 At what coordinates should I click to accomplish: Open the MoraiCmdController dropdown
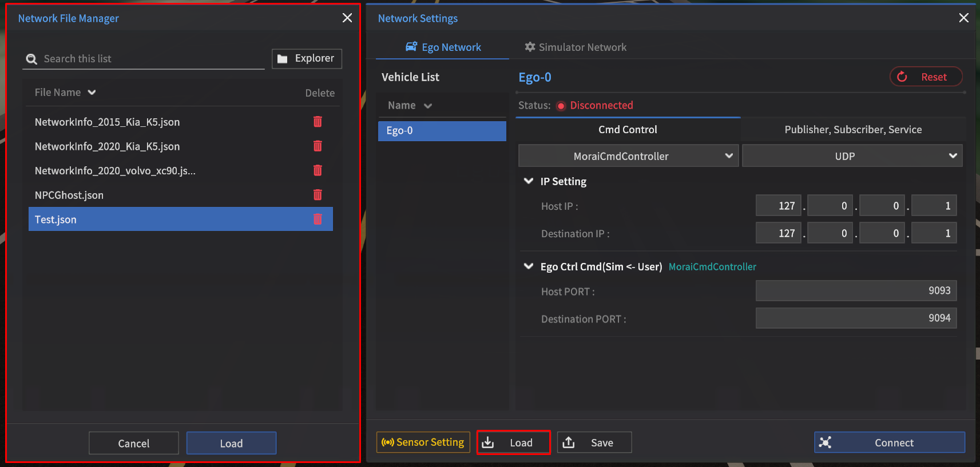click(628, 156)
